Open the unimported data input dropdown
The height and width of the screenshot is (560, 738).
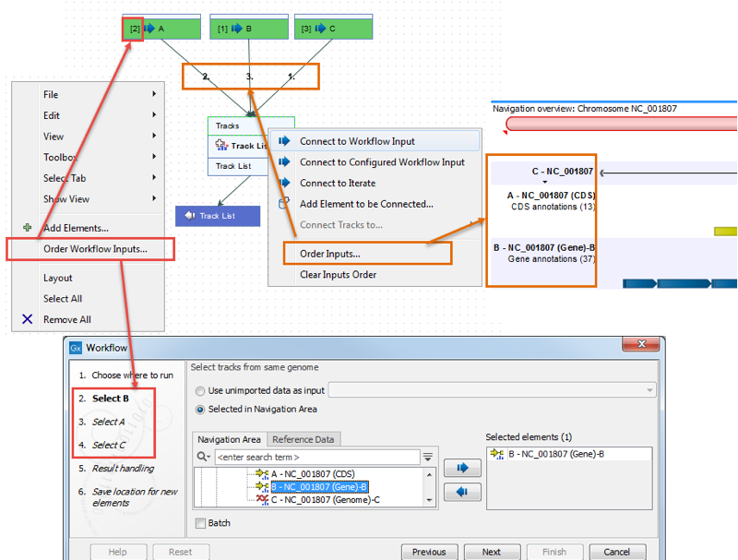[x=650, y=391]
